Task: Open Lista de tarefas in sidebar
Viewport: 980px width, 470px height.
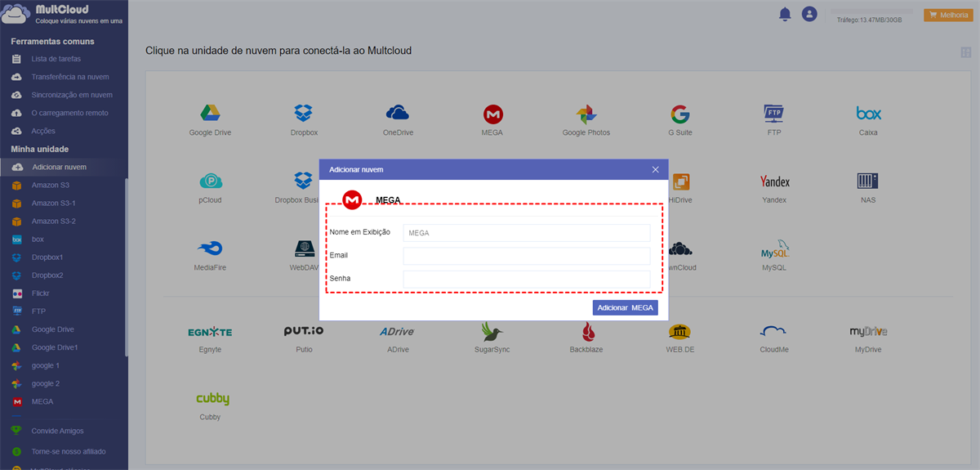Action: 56,59
